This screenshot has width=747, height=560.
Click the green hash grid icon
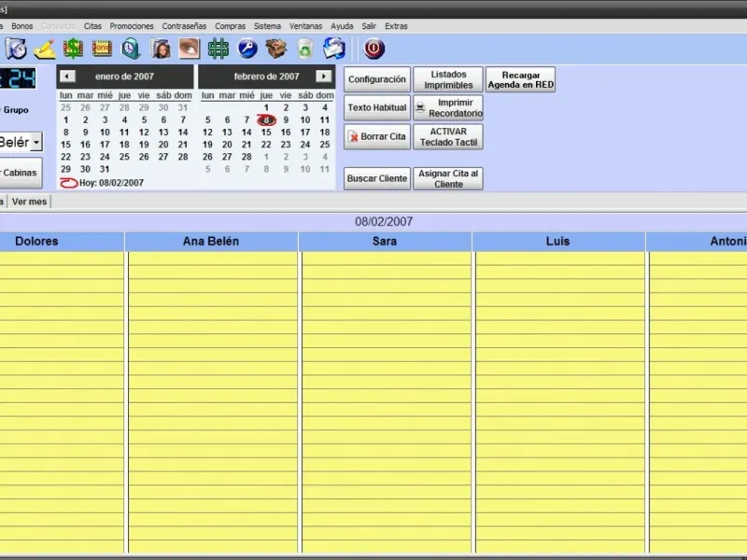pyautogui.click(x=218, y=49)
